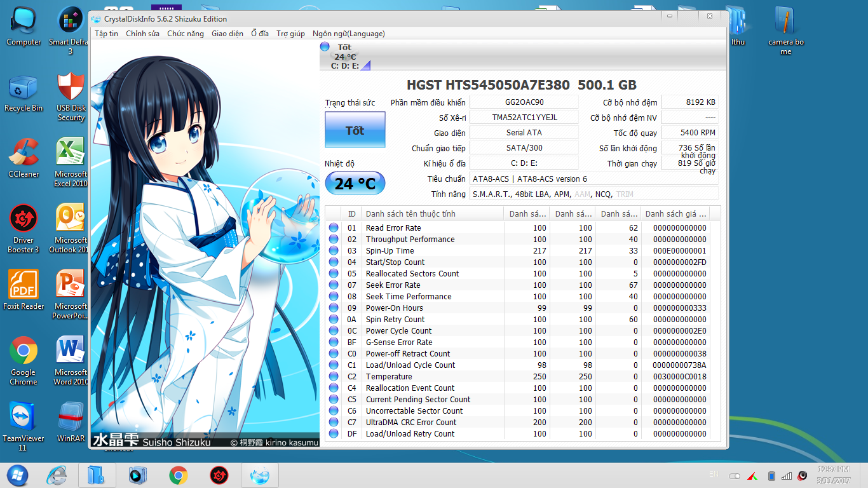Click the 'ATA8-ACS | ATA8-ACS version 6' standard field
Image resolution: width=868 pixels, height=488 pixels.
(594, 179)
